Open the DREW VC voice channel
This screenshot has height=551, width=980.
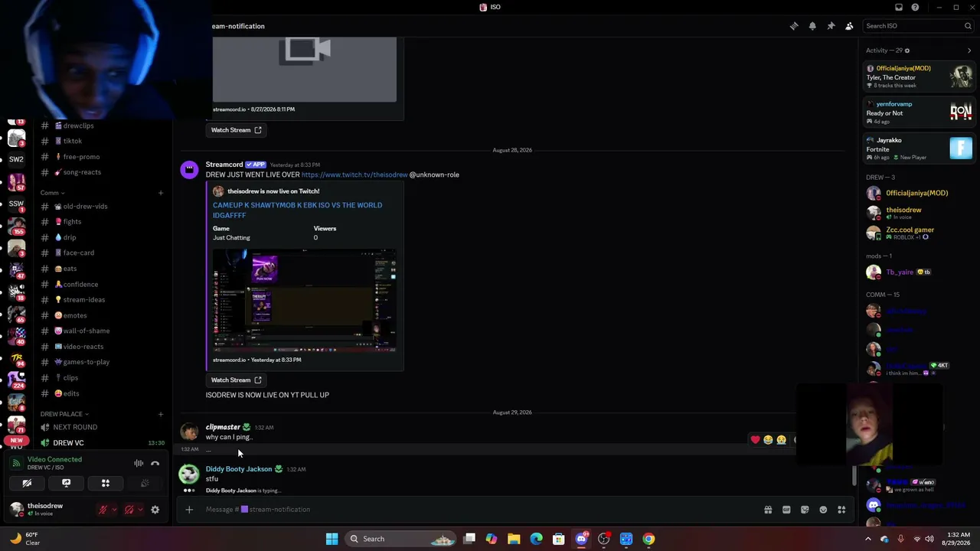tap(69, 443)
